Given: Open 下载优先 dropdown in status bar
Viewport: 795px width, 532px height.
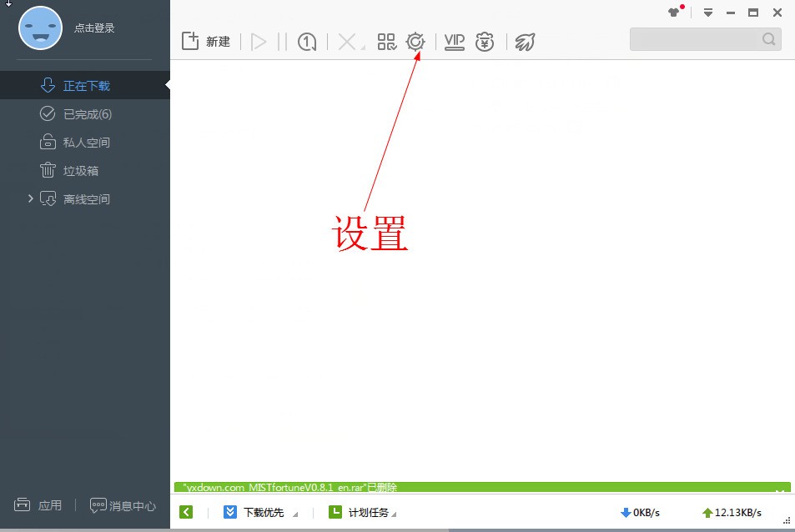Looking at the screenshot, I should point(260,512).
